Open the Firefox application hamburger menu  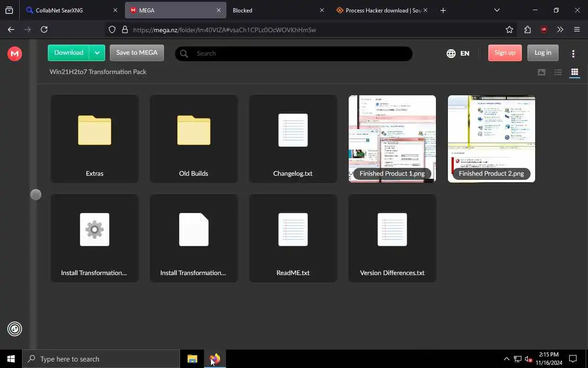pos(577,29)
